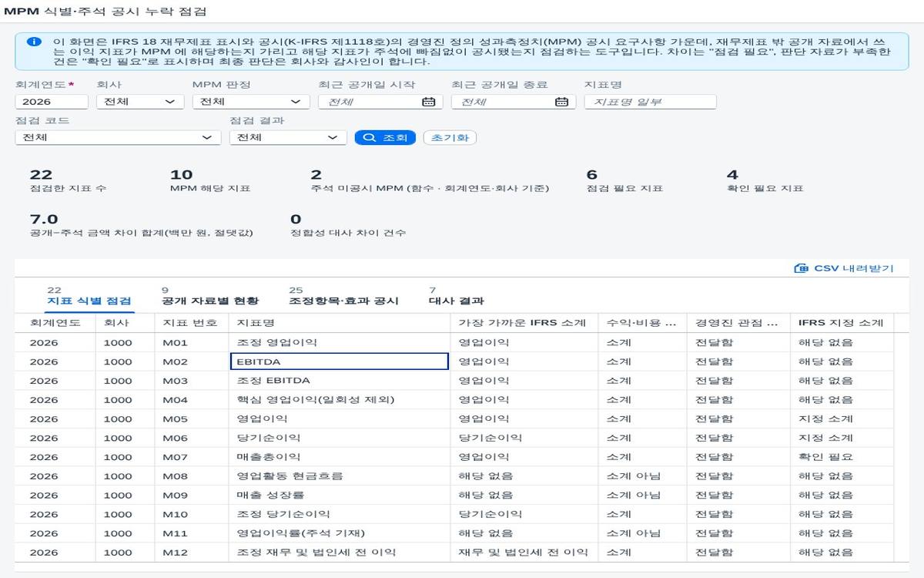Select the 조정 영업이익 cell in row M01

(340, 342)
